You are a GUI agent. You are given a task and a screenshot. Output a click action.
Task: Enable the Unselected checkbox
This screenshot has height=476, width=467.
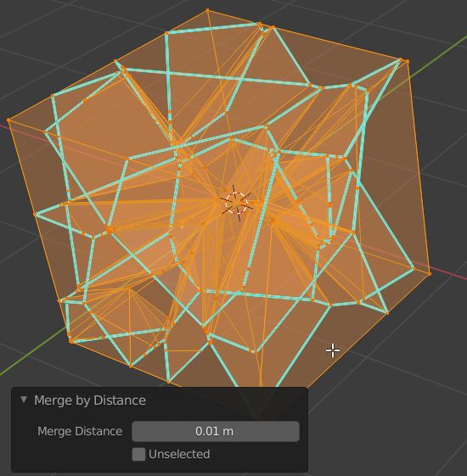coord(138,454)
